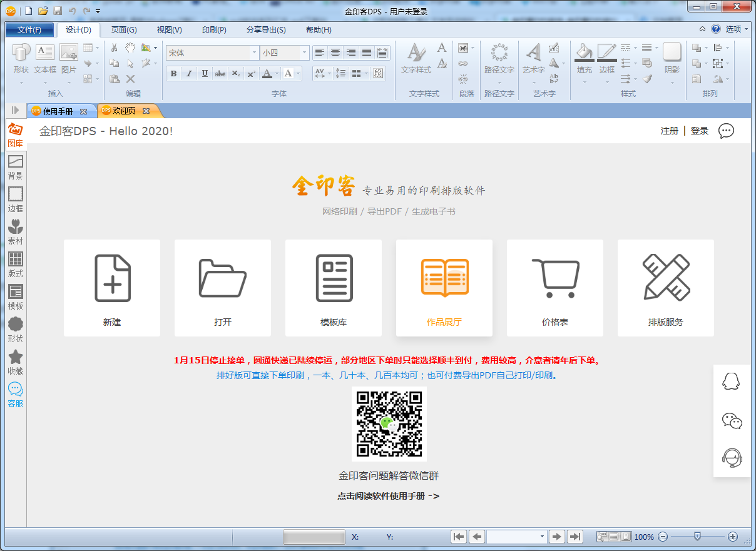Image resolution: width=756 pixels, height=551 pixels.
Task: Set text alignment to right
Action: 351,53
